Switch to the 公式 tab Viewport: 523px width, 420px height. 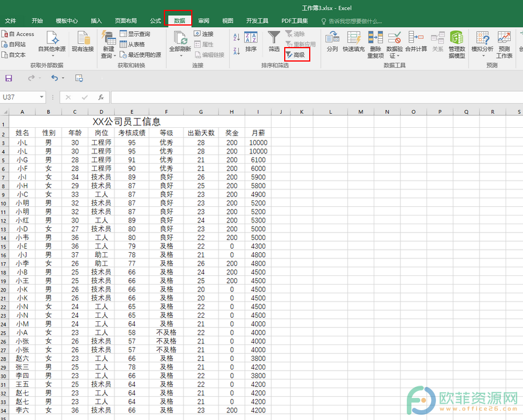(x=155, y=21)
